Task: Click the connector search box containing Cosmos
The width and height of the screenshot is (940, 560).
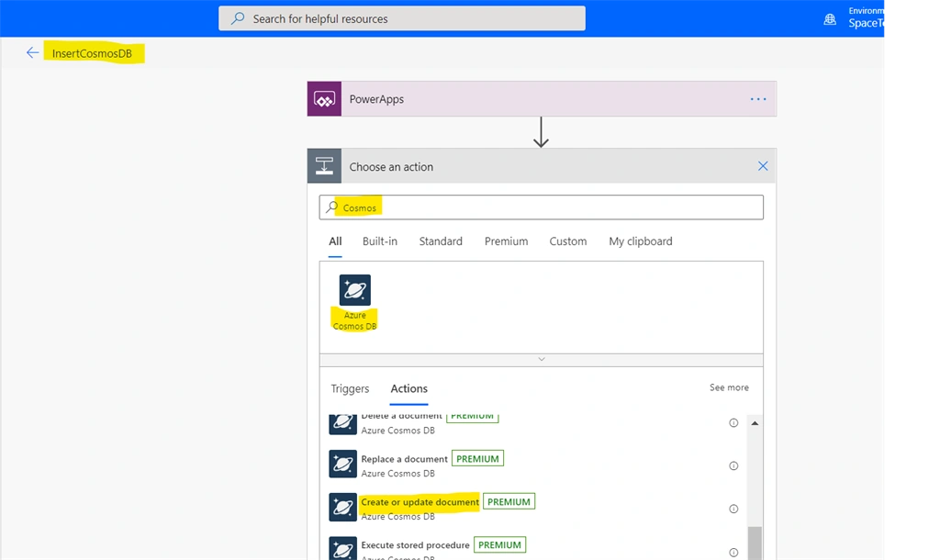Action: [542, 207]
